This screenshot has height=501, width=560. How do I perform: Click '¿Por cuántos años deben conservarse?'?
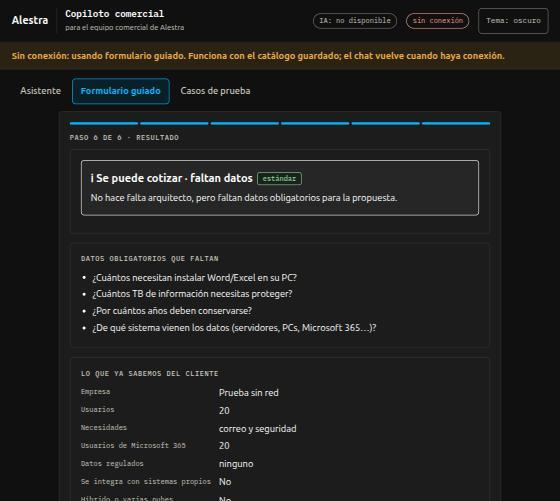click(x=172, y=311)
